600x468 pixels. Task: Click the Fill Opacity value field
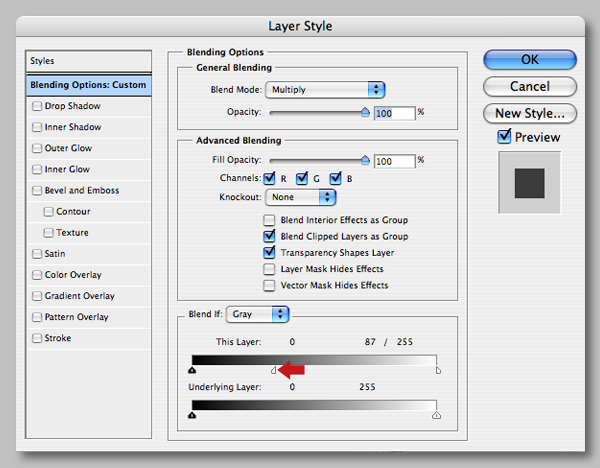pyautogui.click(x=395, y=161)
